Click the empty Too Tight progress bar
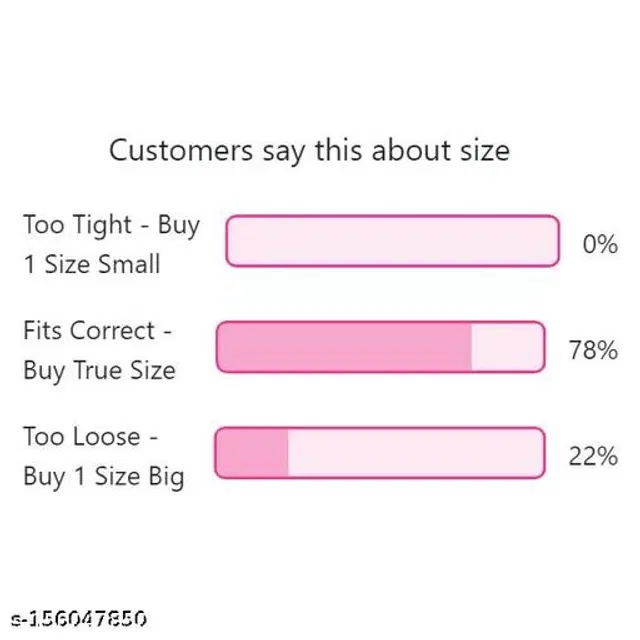 tap(392, 241)
